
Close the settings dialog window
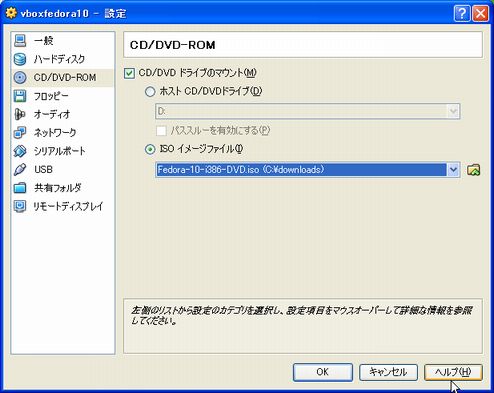(480, 14)
